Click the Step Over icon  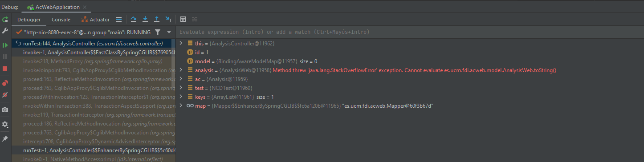point(134,20)
